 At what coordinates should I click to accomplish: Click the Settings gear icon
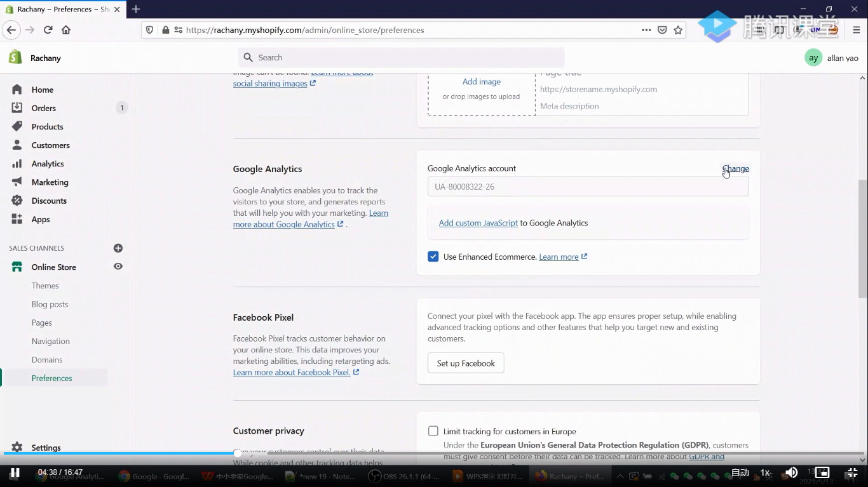(x=17, y=448)
